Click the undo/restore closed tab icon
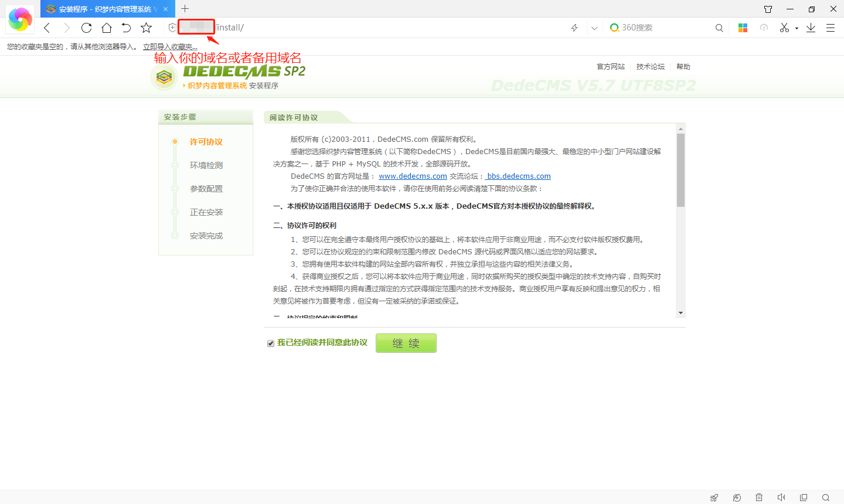 (126, 28)
